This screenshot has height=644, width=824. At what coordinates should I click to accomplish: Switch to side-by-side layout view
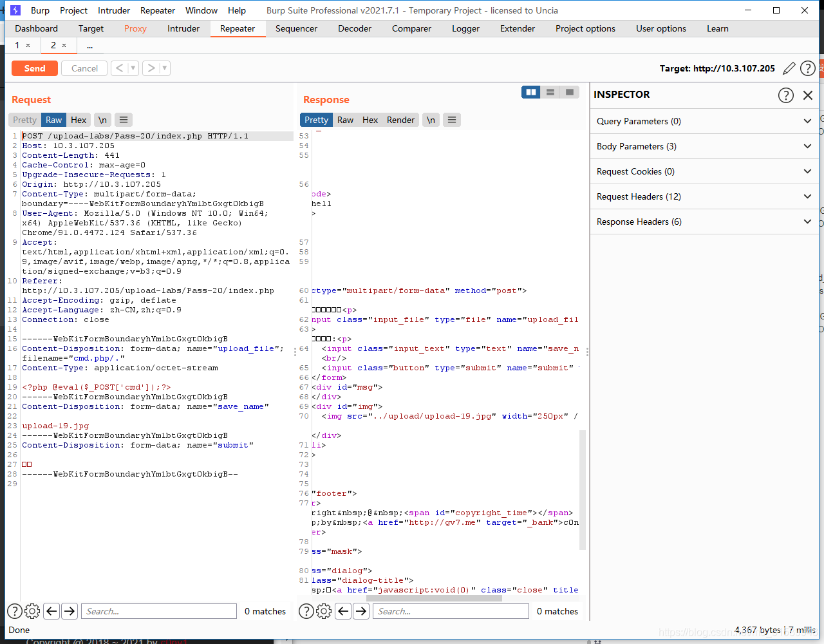click(531, 92)
